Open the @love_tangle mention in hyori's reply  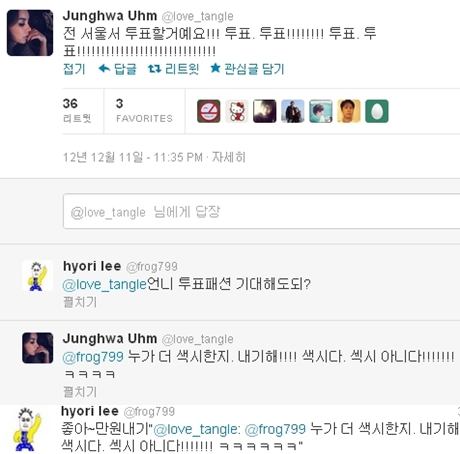pos(104,284)
